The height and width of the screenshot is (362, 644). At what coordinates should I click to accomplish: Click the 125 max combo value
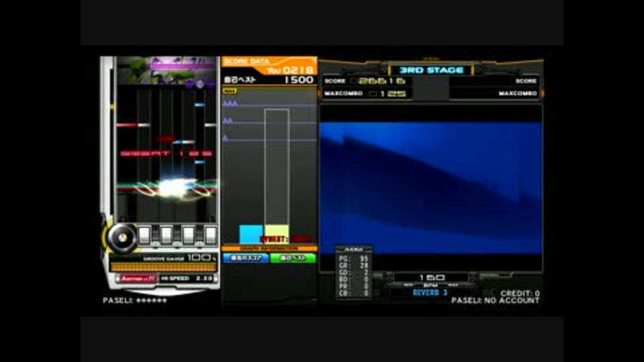tap(392, 94)
